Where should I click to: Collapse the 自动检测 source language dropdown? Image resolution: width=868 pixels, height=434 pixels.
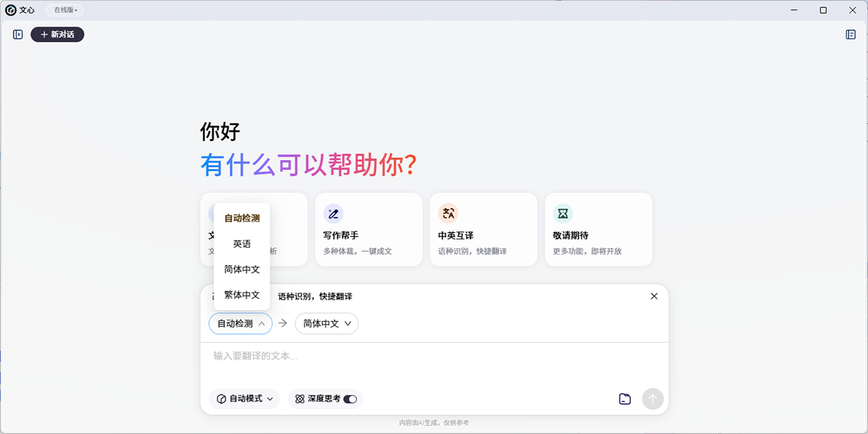(240, 323)
